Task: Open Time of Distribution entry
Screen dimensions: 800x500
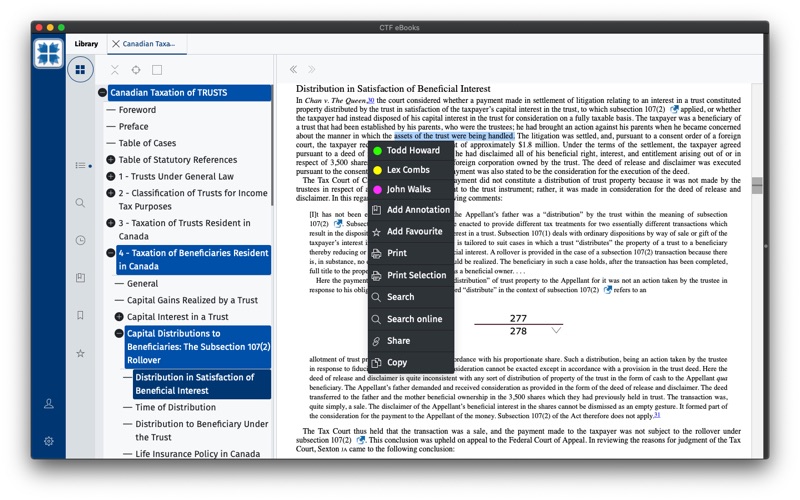Action: click(x=176, y=408)
